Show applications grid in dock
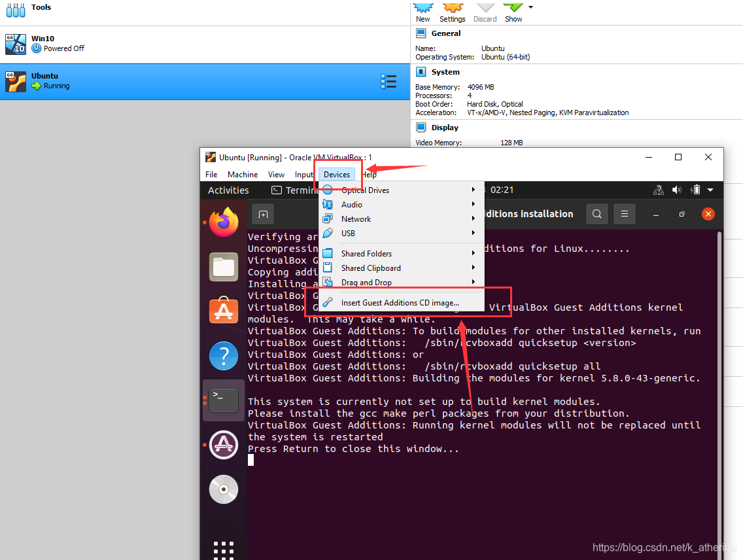 click(x=224, y=550)
